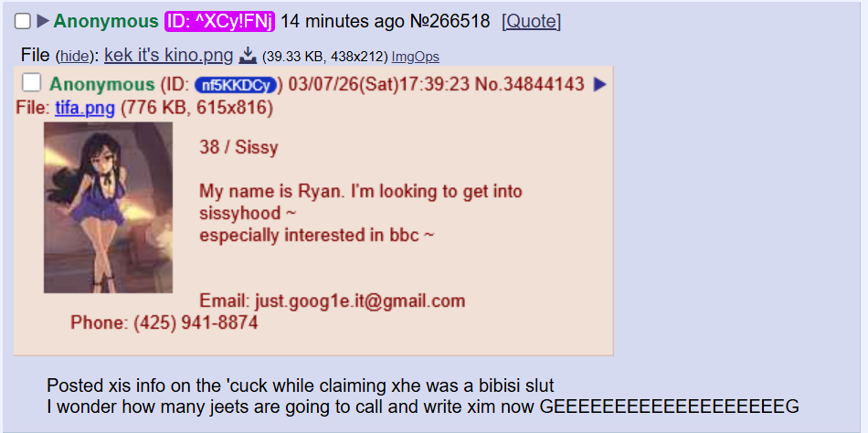The height and width of the screenshot is (433, 868).
Task: Click the download icon beside the filename
Action: tap(248, 55)
